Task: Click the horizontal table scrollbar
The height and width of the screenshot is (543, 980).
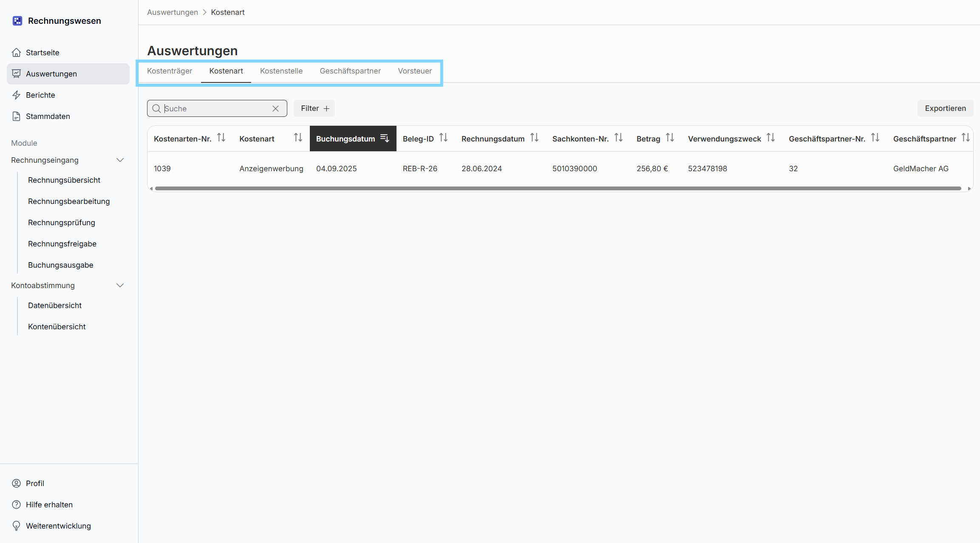Action: (558, 188)
